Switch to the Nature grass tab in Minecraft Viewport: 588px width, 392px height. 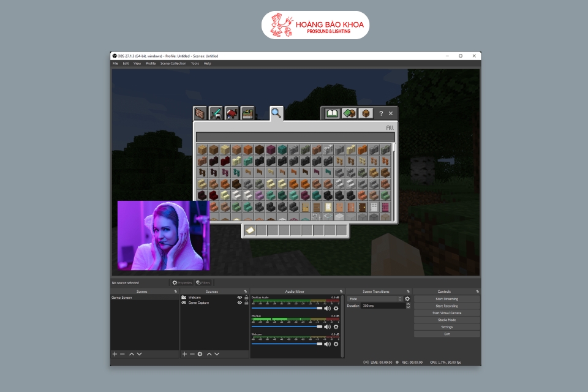(247, 113)
